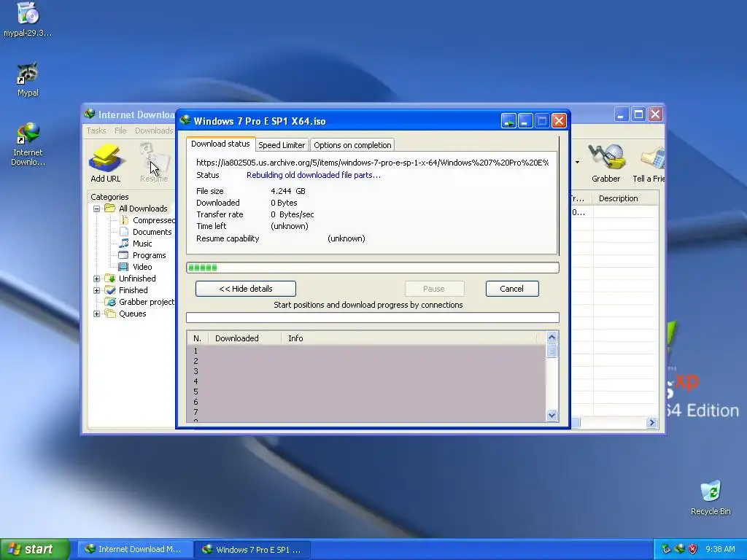Screen dimensions: 747x560
Task: Switch to the Download status tab
Action: click(220, 144)
